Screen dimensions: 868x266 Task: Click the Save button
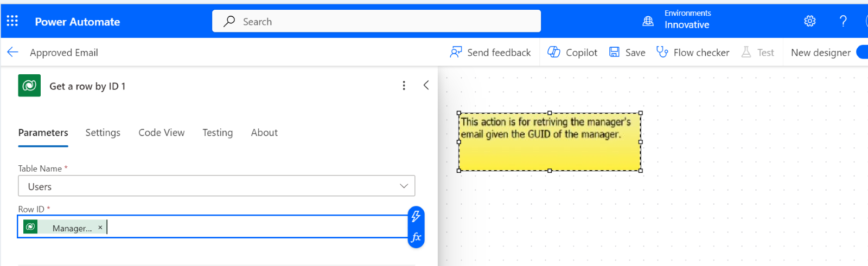click(627, 52)
